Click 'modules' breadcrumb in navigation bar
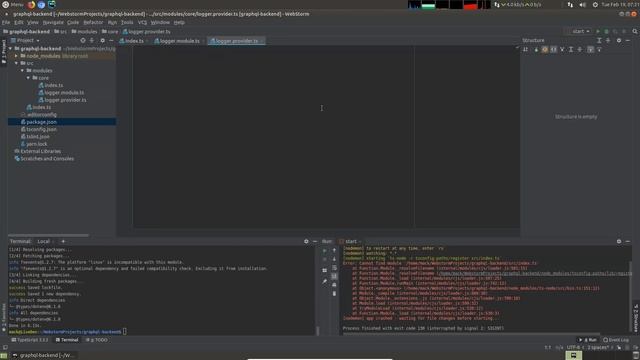 (84, 31)
